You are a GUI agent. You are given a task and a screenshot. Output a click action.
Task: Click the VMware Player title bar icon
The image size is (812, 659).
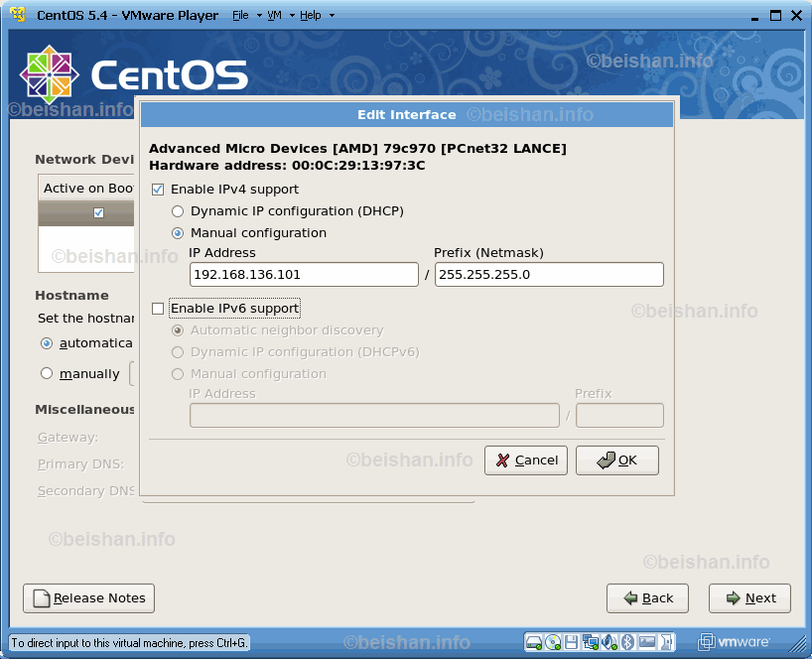point(17,15)
